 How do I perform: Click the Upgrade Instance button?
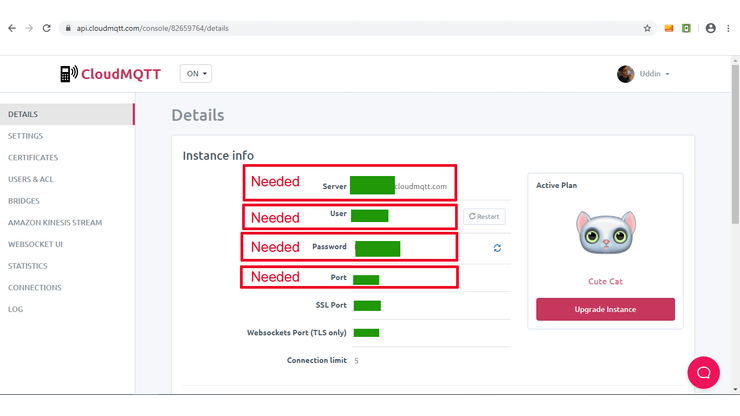pyautogui.click(x=605, y=309)
